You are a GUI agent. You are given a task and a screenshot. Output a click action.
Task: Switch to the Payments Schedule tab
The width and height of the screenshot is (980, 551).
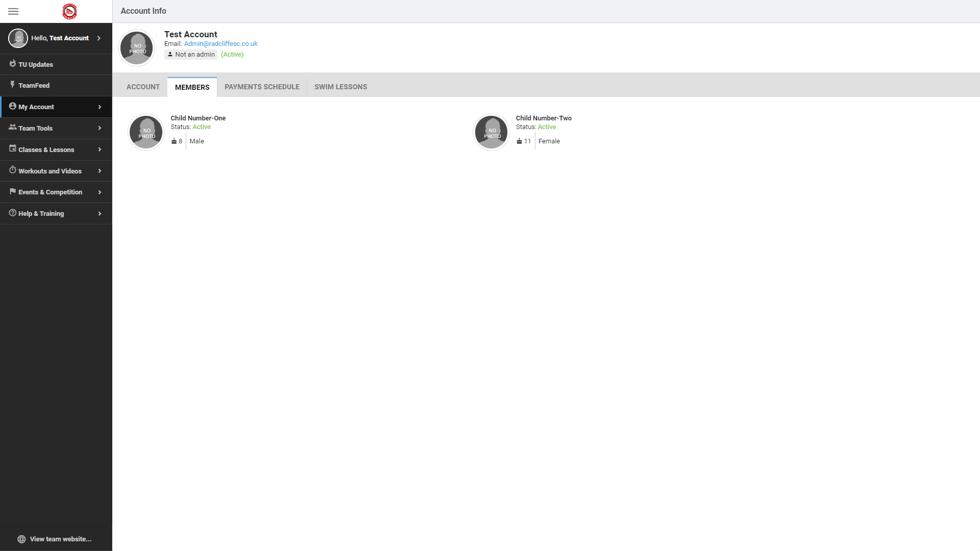pyautogui.click(x=262, y=87)
